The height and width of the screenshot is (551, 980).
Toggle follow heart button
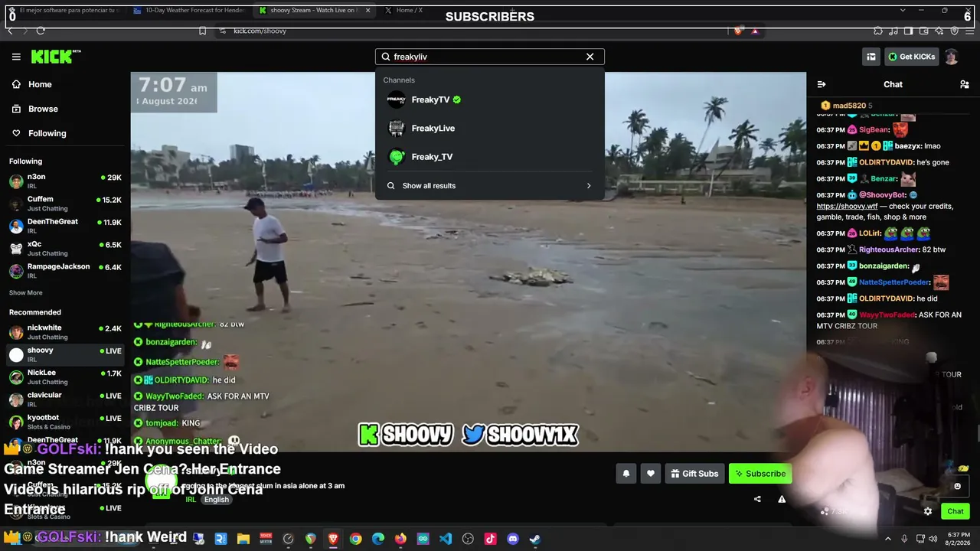pos(651,474)
